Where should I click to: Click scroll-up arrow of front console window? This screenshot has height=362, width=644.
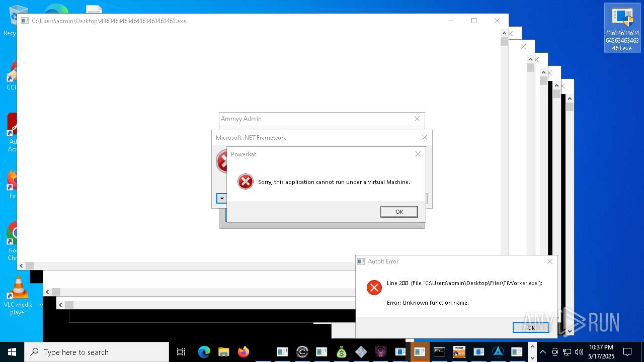tap(504, 33)
